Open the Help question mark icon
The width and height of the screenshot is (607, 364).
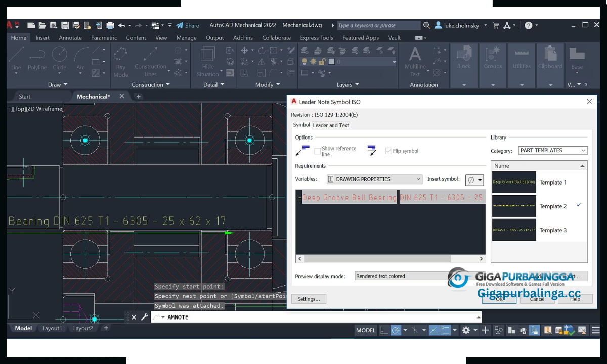529,25
